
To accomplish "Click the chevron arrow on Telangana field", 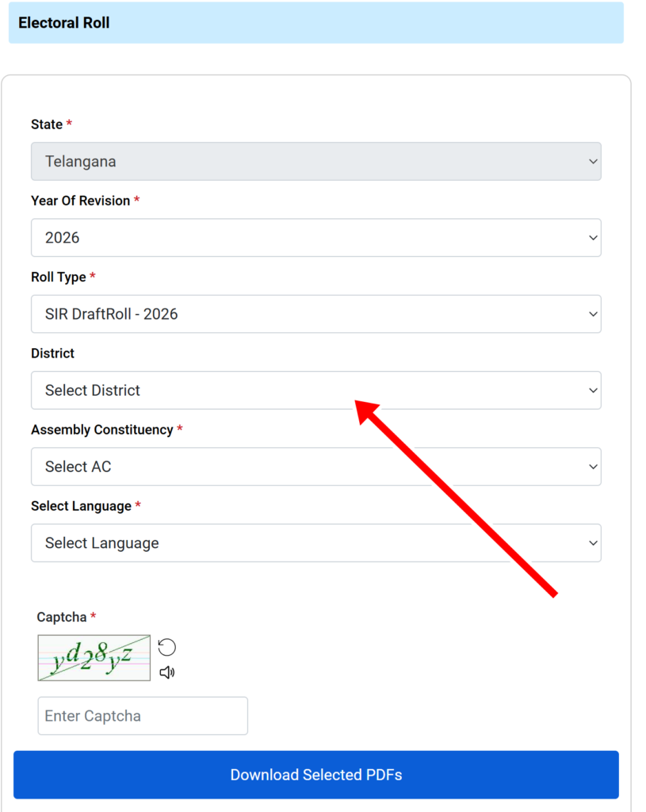I will point(593,162).
